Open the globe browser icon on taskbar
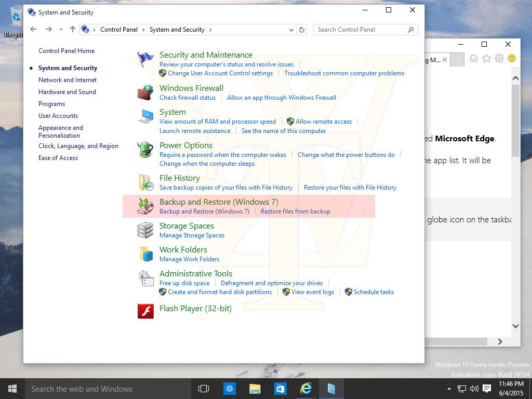Image resolution: width=532 pixels, height=399 pixels. (229, 389)
